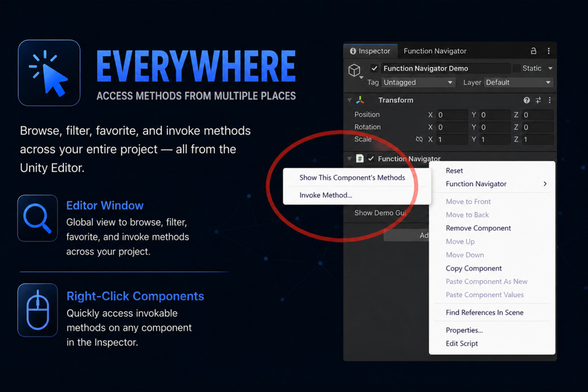Click the GameObject name field Function Navigator Demo
Screen dimensions: 588x392
[x=445, y=68]
